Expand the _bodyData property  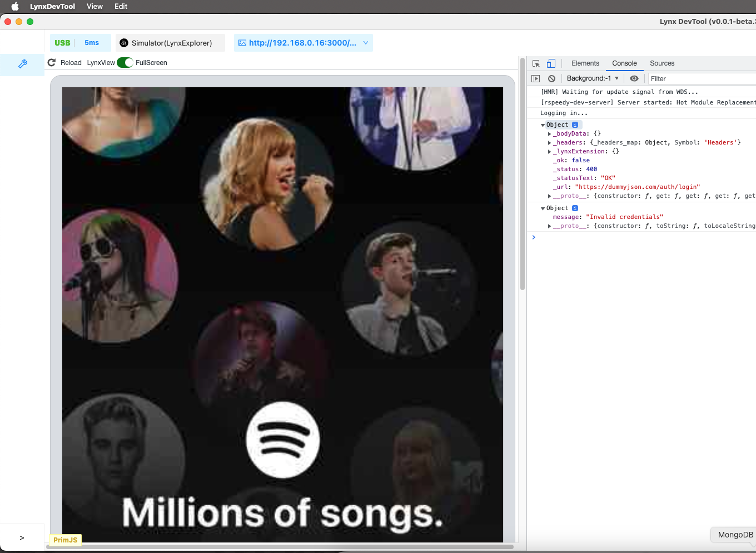pyautogui.click(x=549, y=134)
